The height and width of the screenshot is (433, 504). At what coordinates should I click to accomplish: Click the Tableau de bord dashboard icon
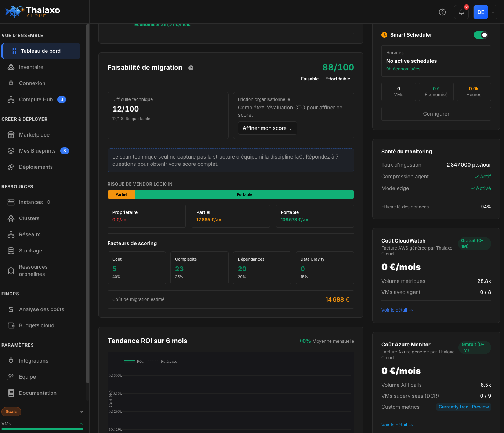pyautogui.click(x=13, y=51)
